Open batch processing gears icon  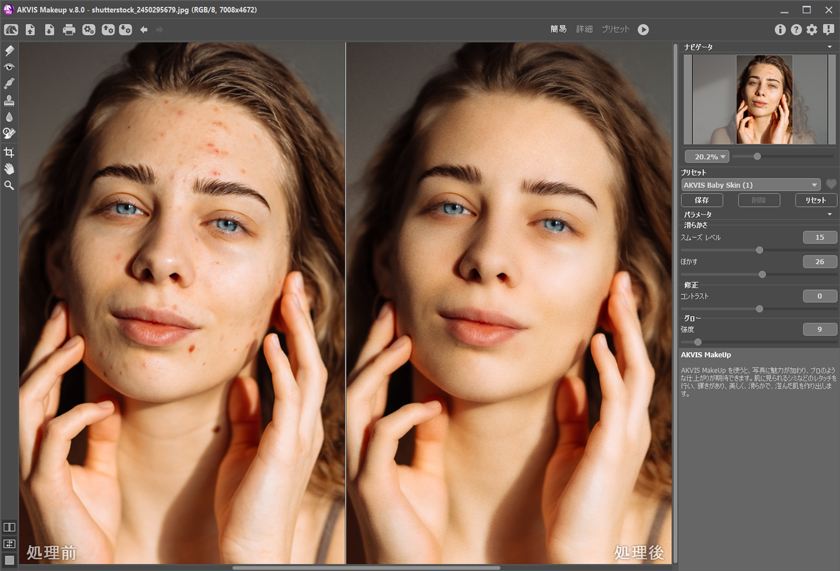[88, 29]
